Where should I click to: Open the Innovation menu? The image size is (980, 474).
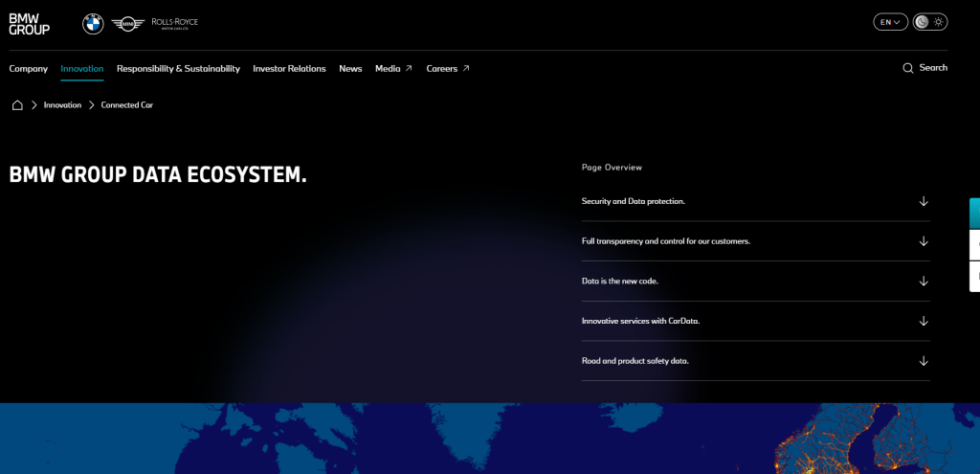[82, 69]
